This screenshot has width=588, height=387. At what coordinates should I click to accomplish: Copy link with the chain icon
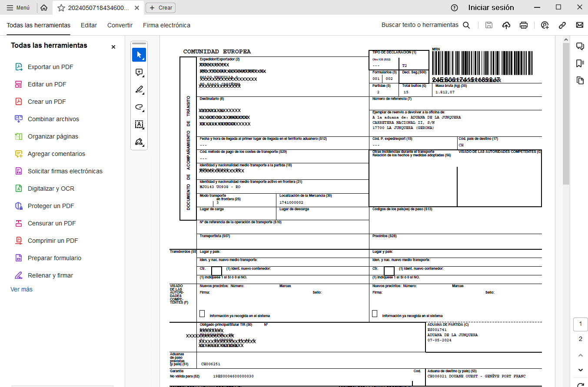562,25
